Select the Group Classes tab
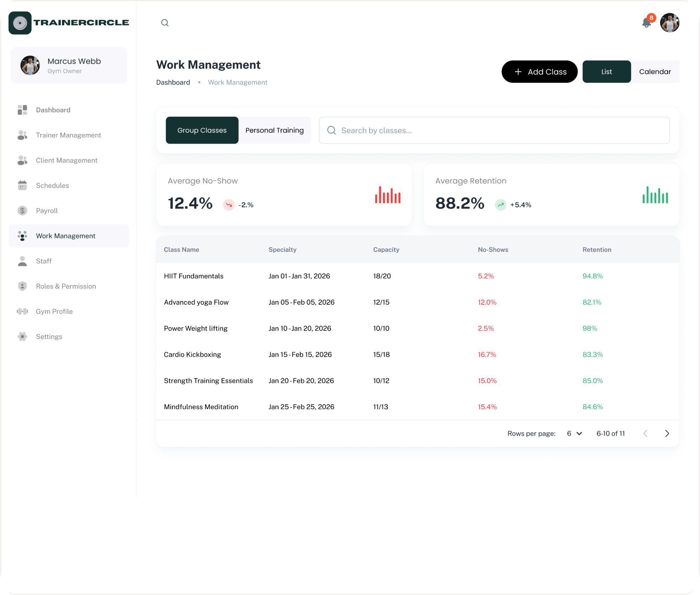Screen dimensions: 700x595 click(202, 130)
